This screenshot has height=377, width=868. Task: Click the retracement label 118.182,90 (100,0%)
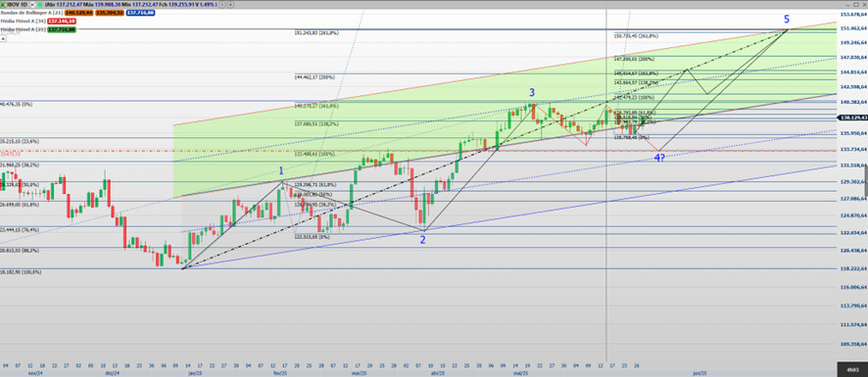coord(21,272)
